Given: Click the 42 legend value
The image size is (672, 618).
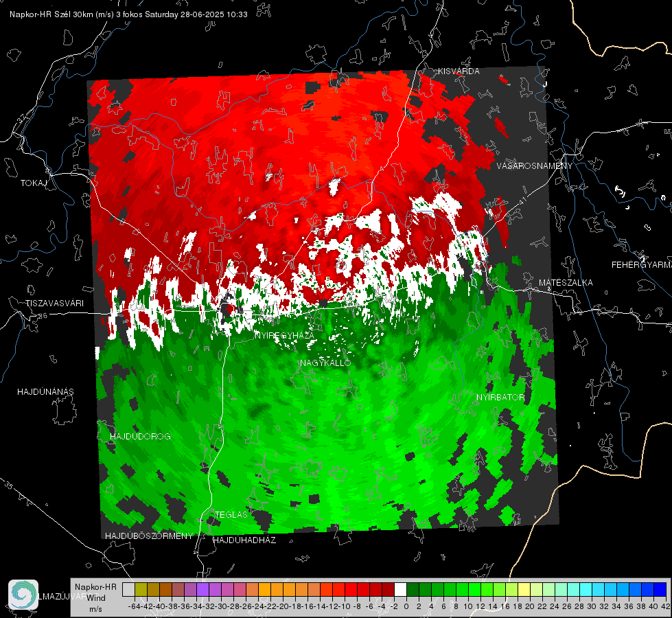Looking at the screenshot, I should [666, 606].
